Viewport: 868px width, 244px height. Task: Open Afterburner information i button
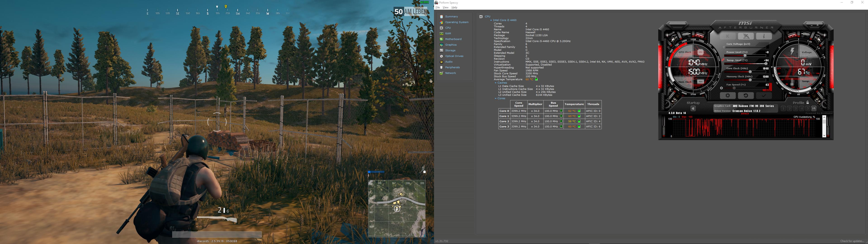[764, 36]
